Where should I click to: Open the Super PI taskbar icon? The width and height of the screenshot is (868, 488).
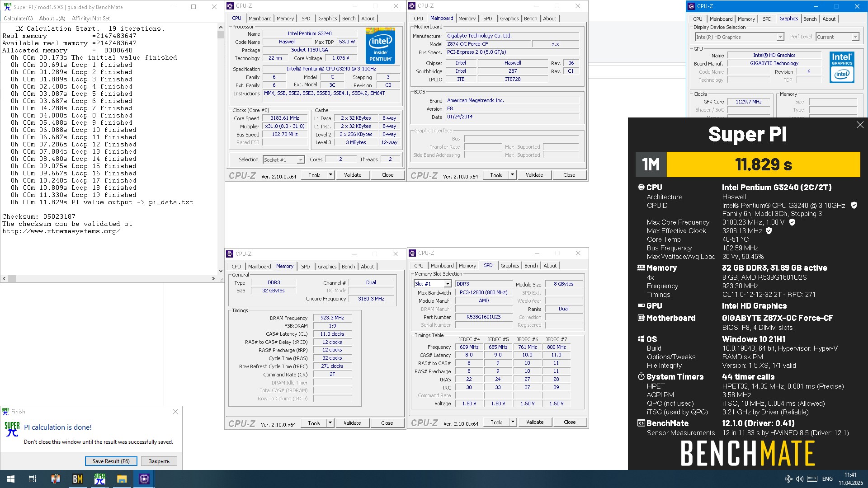coord(100,479)
